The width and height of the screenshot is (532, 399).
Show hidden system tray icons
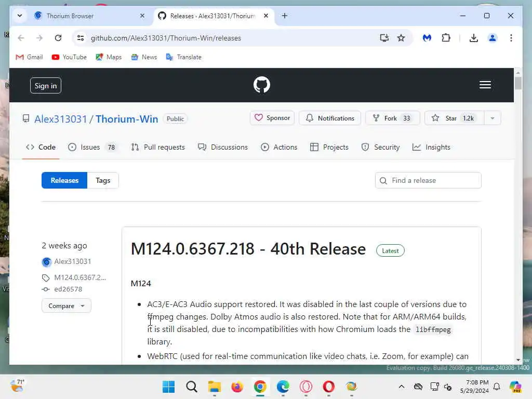(402, 387)
